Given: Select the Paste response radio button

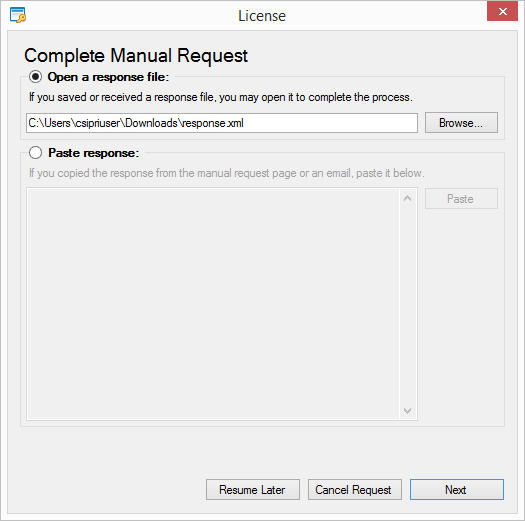Looking at the screenshot, I should (x=35, y=153).
